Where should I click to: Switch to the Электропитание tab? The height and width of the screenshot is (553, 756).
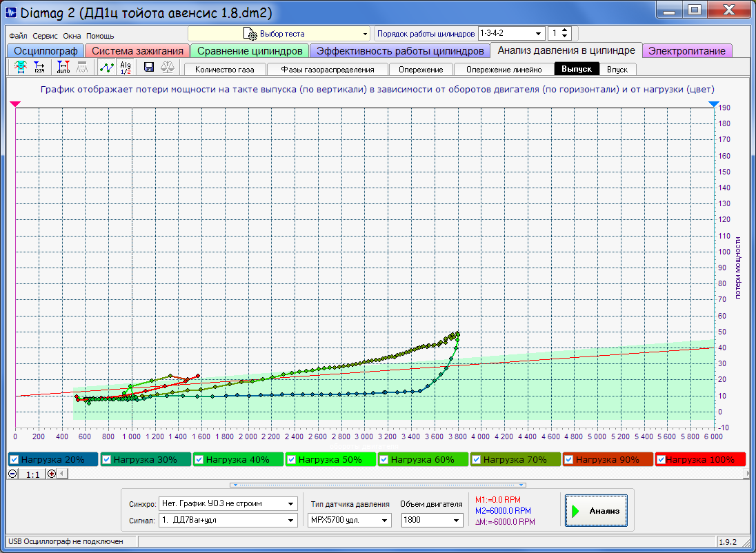point(687,50)
